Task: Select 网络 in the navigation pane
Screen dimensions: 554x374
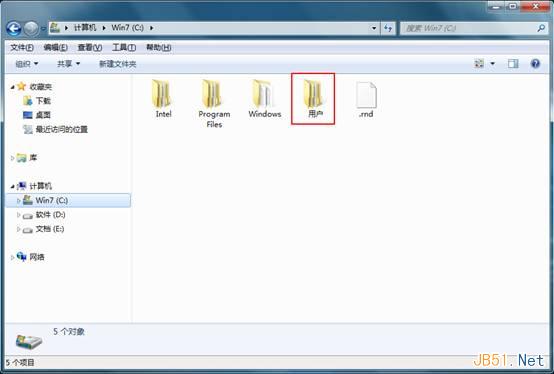Action: coord(37,257)
